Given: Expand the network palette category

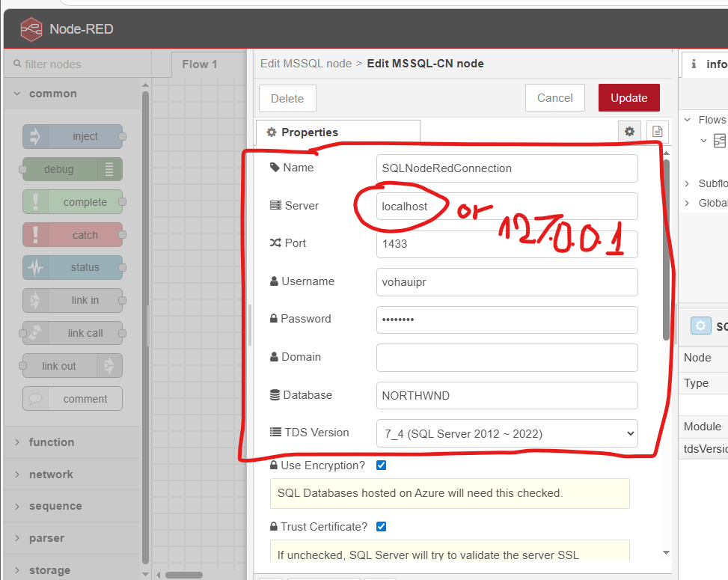Looking at the screenshot, I should pyautogui.click(x=51, y=474).
